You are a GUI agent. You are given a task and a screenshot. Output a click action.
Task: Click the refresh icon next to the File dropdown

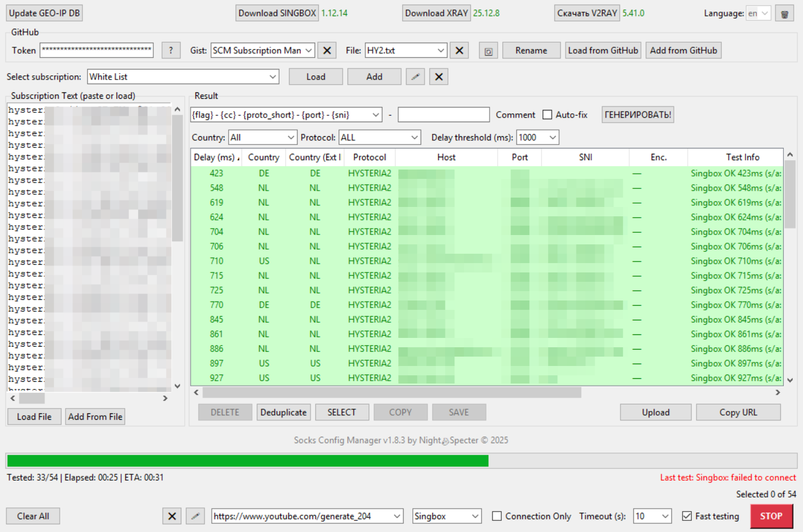coord(488,50)
